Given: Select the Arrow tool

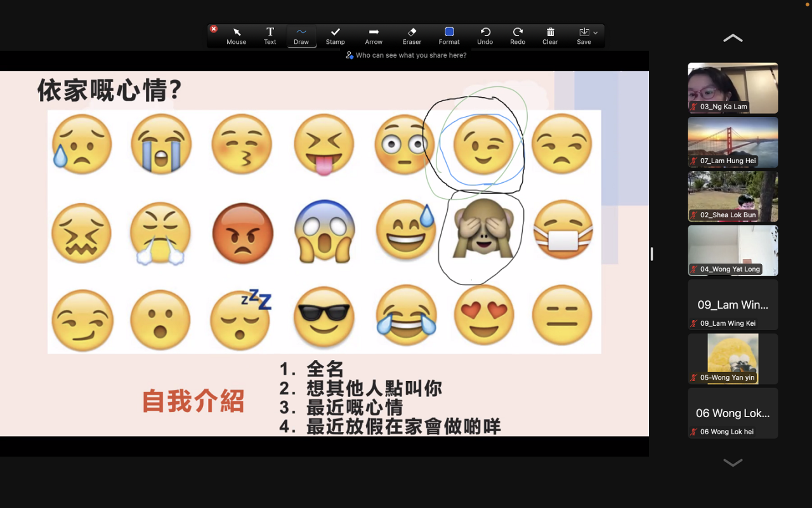Looking at the screenshot, I should tap(374, 36).
